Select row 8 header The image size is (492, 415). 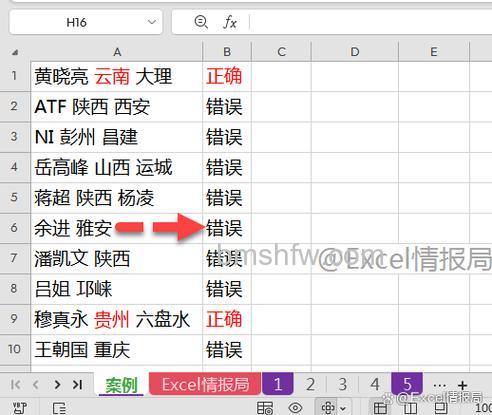(15, 289)
